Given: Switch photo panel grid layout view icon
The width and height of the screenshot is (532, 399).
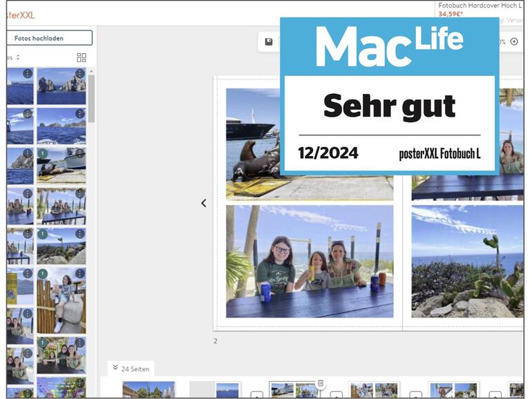Looking at the screenshot, I should tap(82, 57).
